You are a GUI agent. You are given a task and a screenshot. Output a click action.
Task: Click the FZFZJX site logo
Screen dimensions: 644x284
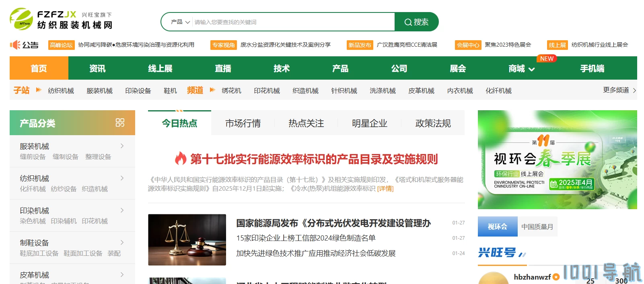tap(61, 19)
